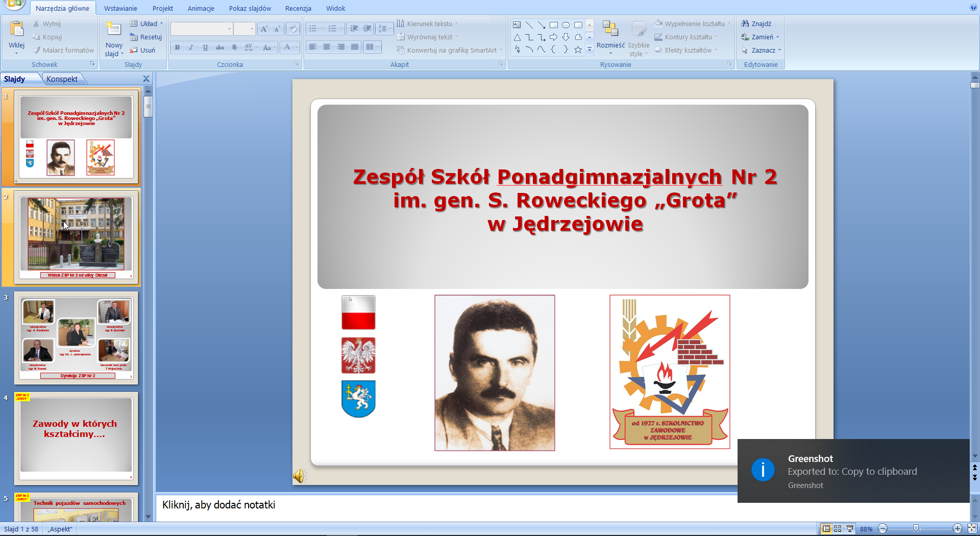Click fit slide to window icon
The height and width of the screenshot is (536, 980).
[972, 529]
